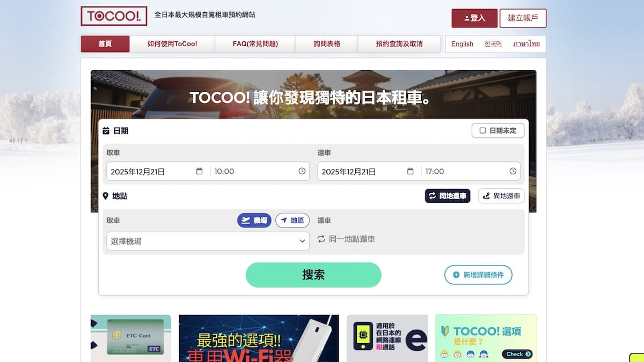644x362 pixels.
Task: Open the 適用於在日本的網路連線 banner
Action: pos(387,338)
